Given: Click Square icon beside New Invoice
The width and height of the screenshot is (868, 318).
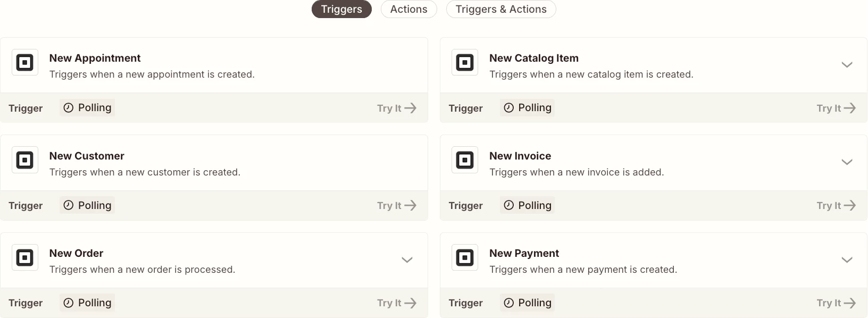Looking at the screenshot, I should 465,160.
